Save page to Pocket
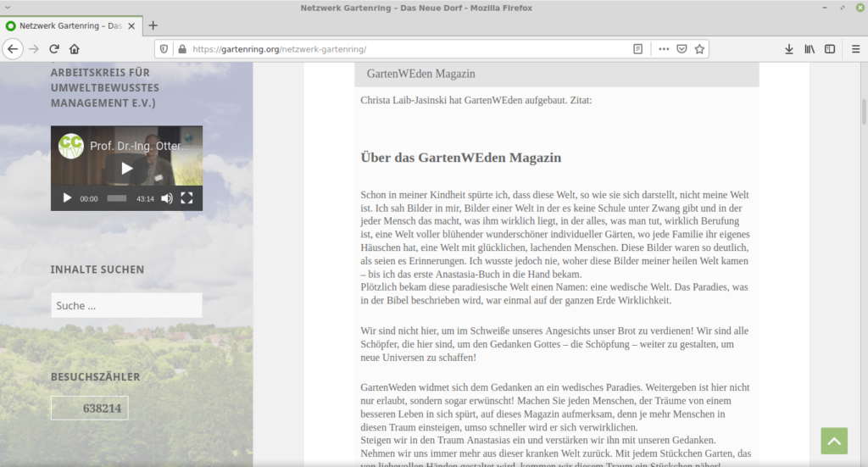This screenshot has height=467, width=868. pyautogui.click(x=682, y=49)
